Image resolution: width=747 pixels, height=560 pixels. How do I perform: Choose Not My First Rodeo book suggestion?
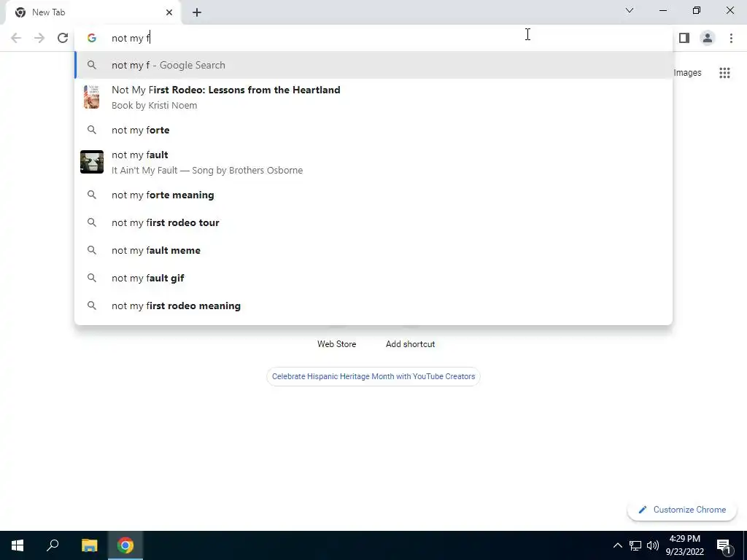coord(373,97)
